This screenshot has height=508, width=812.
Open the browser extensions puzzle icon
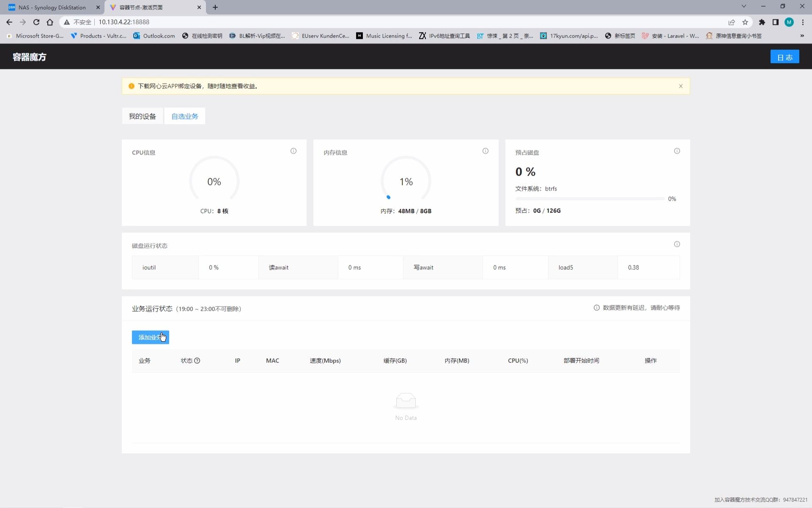click(762, 22)
